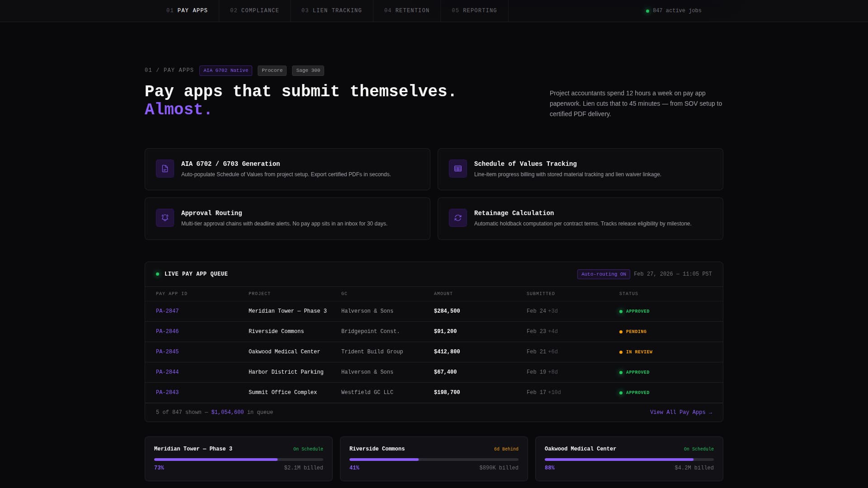Switch to the 02 Compliance tab

coord(255,11)
